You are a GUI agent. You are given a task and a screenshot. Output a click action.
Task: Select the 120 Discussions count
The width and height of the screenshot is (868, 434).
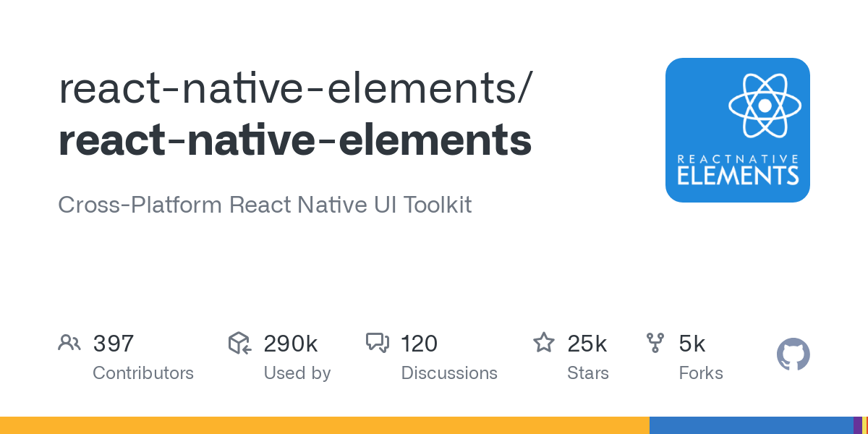[x=418, y=344]
